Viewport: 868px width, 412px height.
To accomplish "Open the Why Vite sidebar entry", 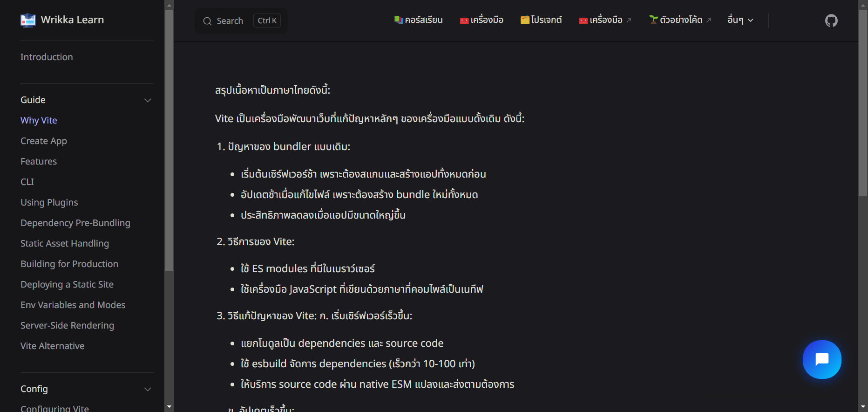I will [x=39, y=120].
